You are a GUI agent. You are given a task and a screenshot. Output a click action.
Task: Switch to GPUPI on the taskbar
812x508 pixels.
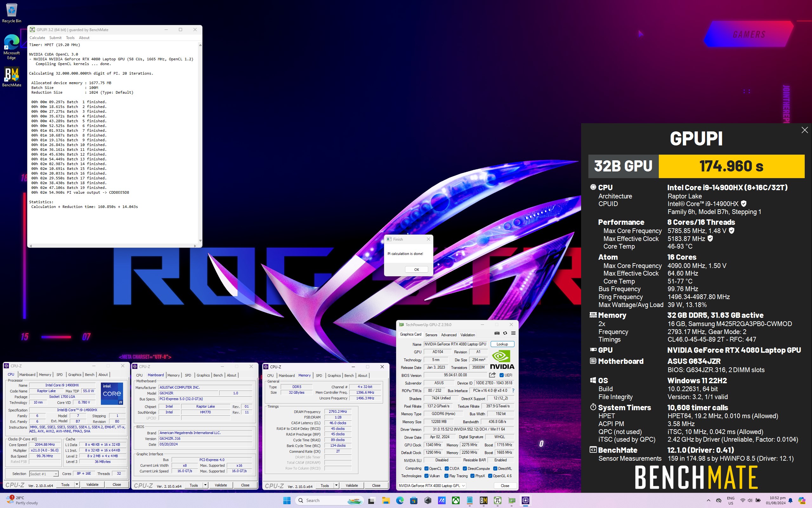click(498, 500)
